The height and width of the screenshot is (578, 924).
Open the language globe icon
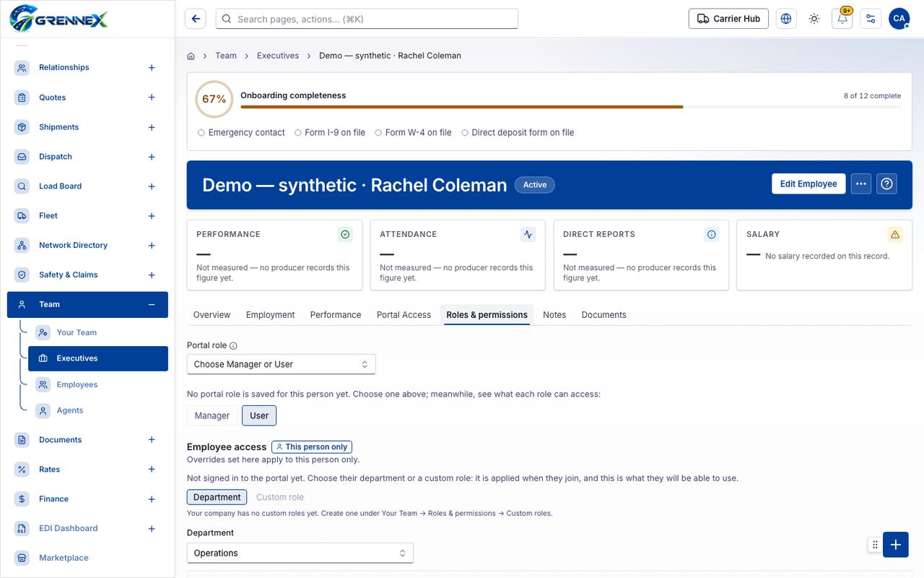click(786, 19)
